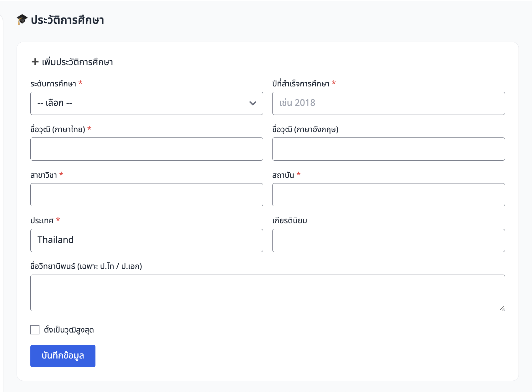Focus the ชื่อวิทยานิพนธ์ textarea
Viewport: 532px width, 392px height.
click(267, 293)
